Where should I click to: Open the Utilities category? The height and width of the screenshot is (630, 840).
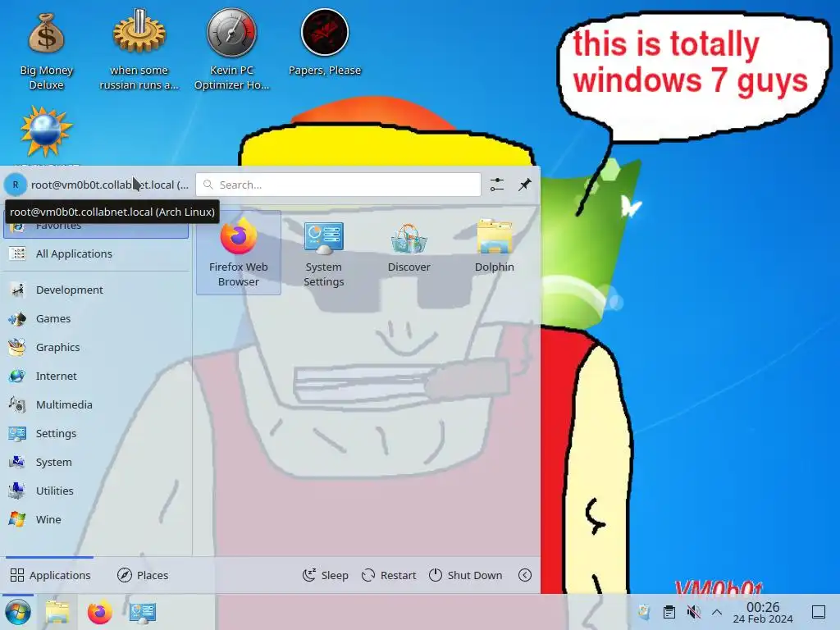coord(97,491)
